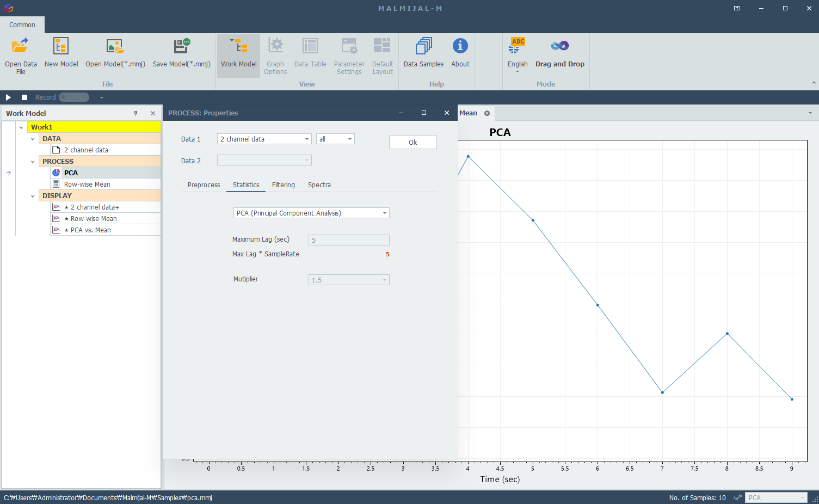Close the Mean graph tab
Viewport: 819px width, 504px height.
pos(487,113)
